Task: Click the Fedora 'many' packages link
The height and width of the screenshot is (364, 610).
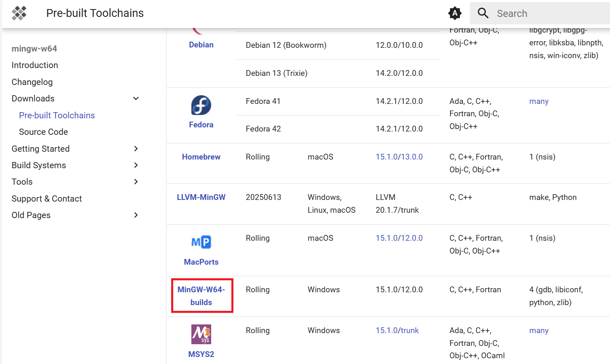Action: coord(539,101)
